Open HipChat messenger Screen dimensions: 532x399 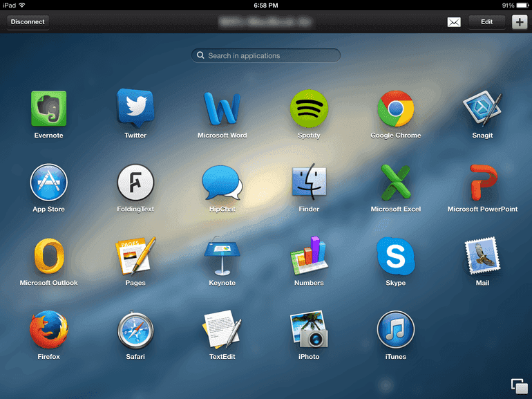click(222, 184)
